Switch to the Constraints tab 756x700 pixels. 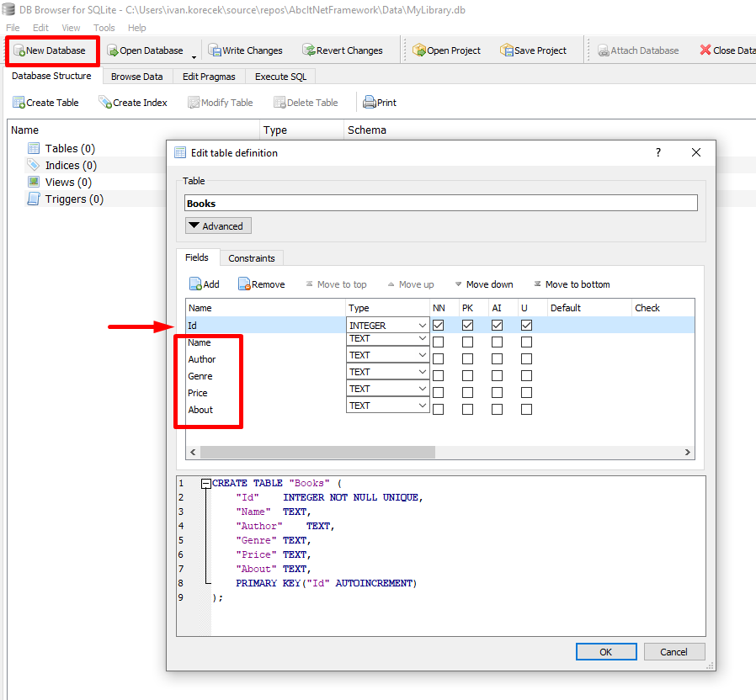click(x=252, y=258)
